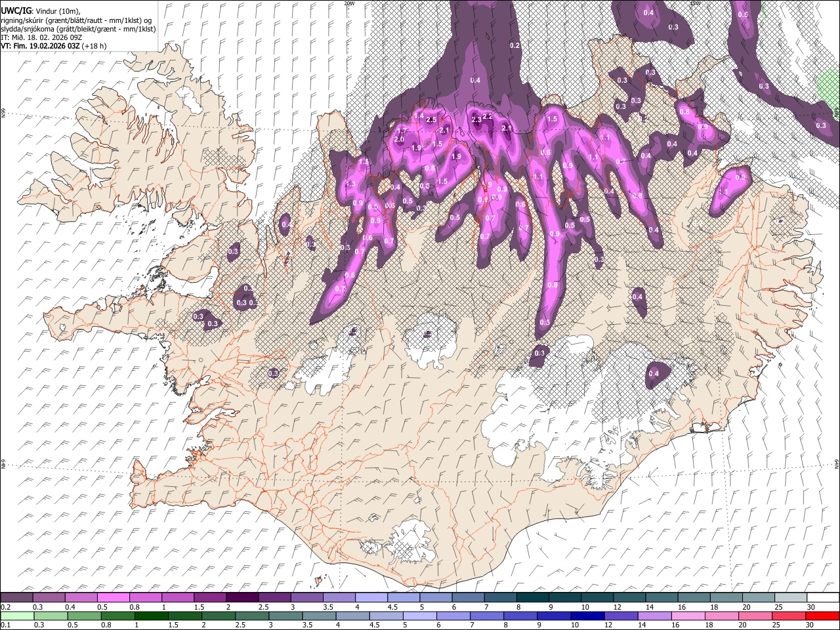Viewport: 840px width, 630px height.
Task: Click the 'rigning/skúrir' legend description line
Action: pyautogui.click(x=76, y=20)
